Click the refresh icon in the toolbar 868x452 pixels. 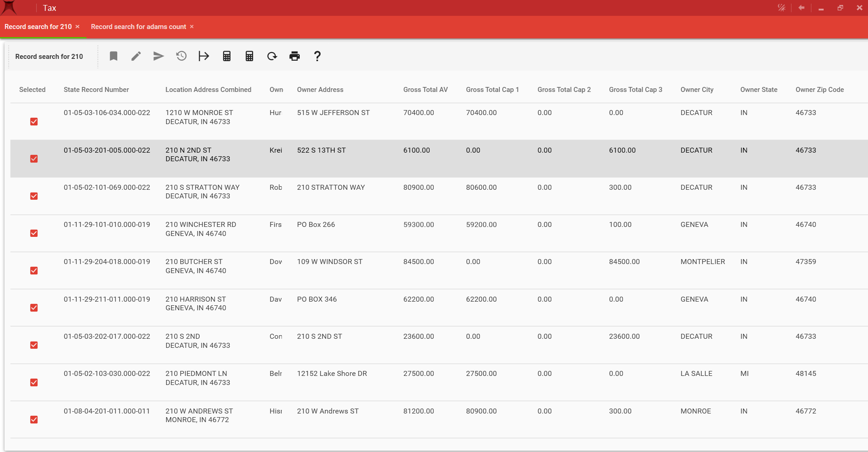(x=272, y=56)
